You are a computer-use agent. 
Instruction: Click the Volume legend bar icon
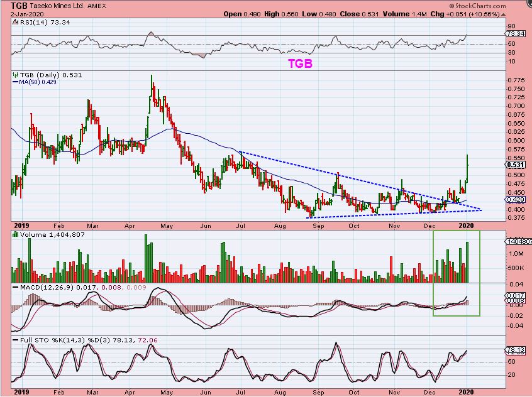point(15,234)
